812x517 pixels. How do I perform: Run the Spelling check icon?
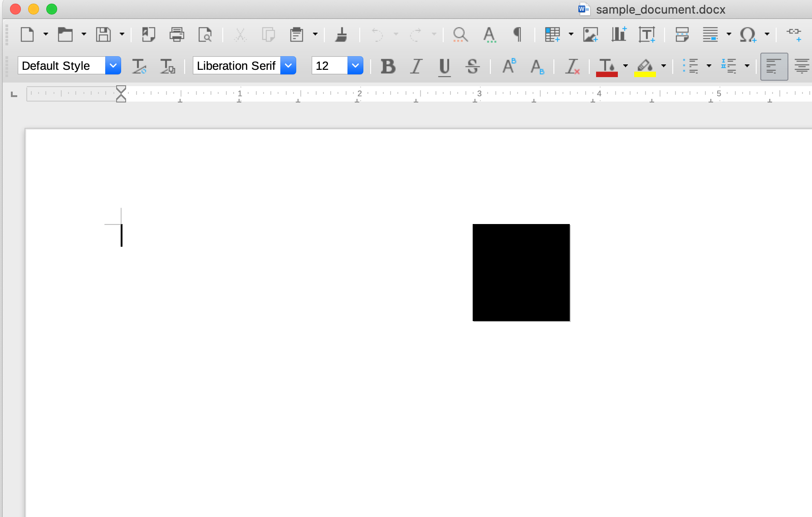[x=489, y=34]
